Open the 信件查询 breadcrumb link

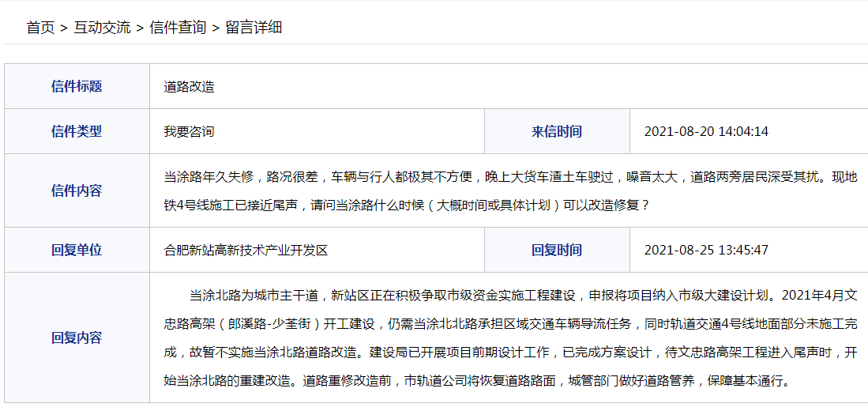click(x=178, y=28)
